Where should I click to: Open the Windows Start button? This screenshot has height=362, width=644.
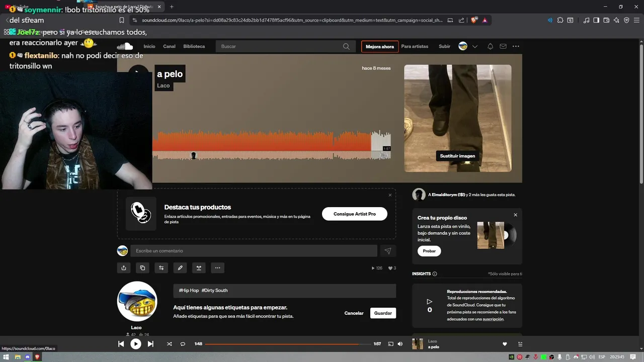7,357
